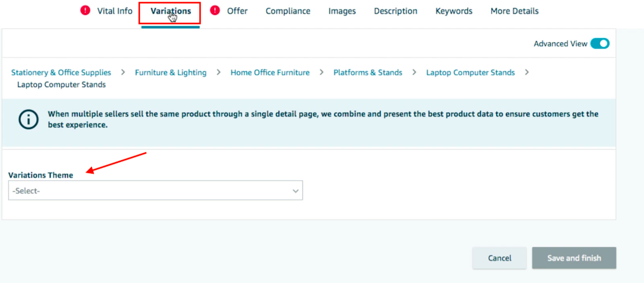Click chevron after Furniture & Lighting breadcrumb
Screen dimensions: 644x283
(x=219, y=72)
